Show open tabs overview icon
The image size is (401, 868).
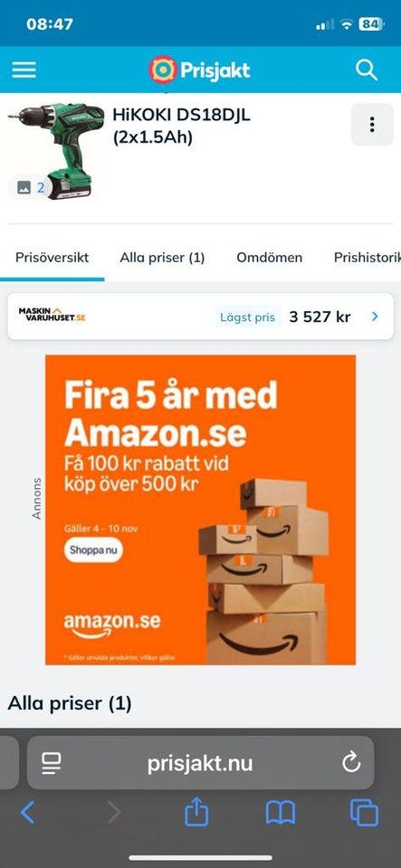click(365, 813)
